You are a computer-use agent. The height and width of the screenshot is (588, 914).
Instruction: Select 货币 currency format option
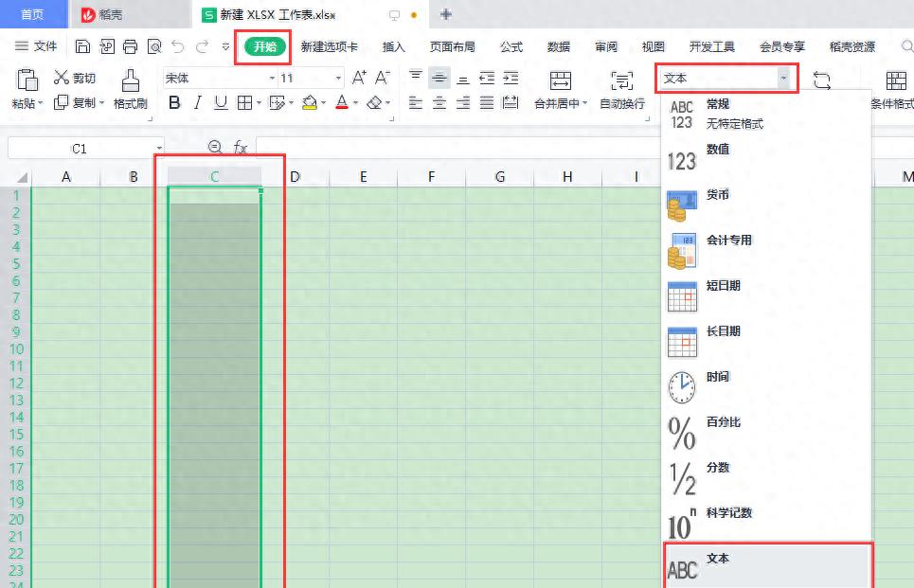(x=766, y=205)
